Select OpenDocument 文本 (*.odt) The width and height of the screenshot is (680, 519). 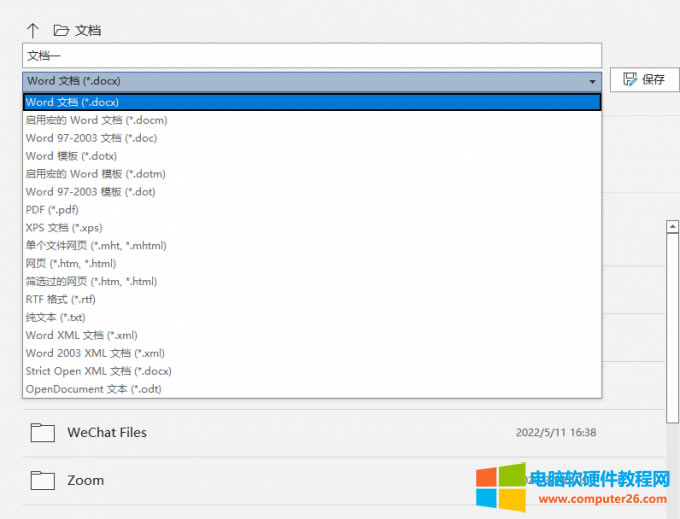pyautogui.click(x=312, y=389)
